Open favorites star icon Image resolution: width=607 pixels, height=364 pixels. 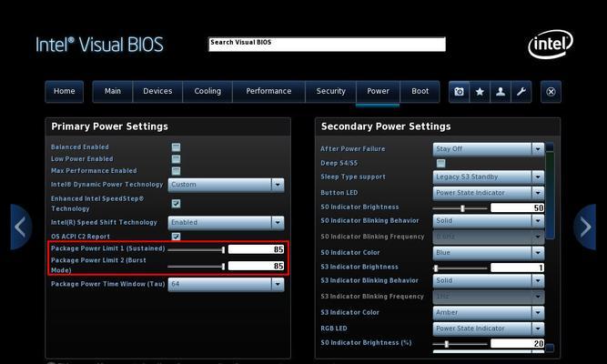(480, 92)
